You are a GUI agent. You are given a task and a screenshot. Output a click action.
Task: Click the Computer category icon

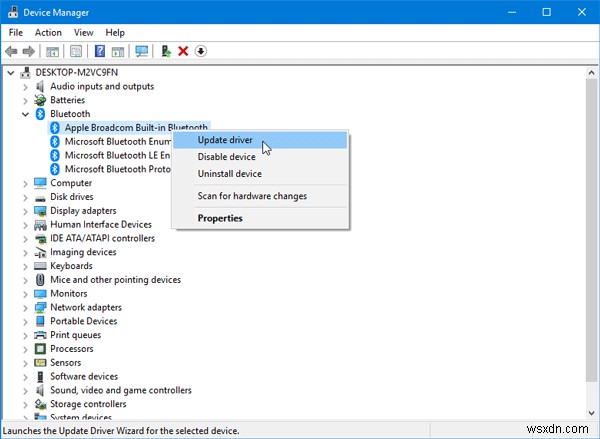tap(40, 183)
